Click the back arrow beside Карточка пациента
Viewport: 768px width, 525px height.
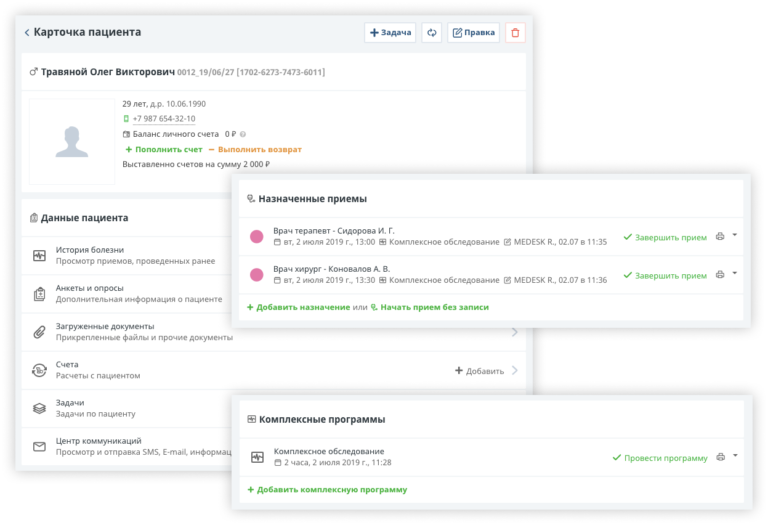[27, 32]
